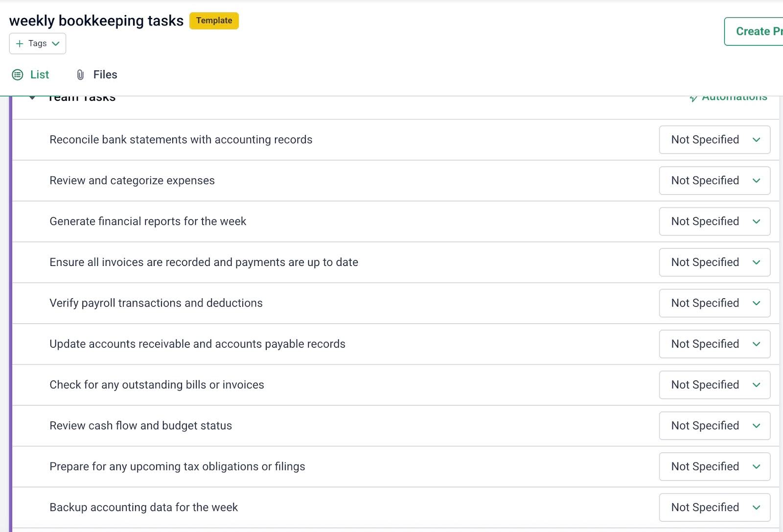The image size is (783, 532).
Task: Open status dropdown for invoices recorded task
Action: (714, 262)
